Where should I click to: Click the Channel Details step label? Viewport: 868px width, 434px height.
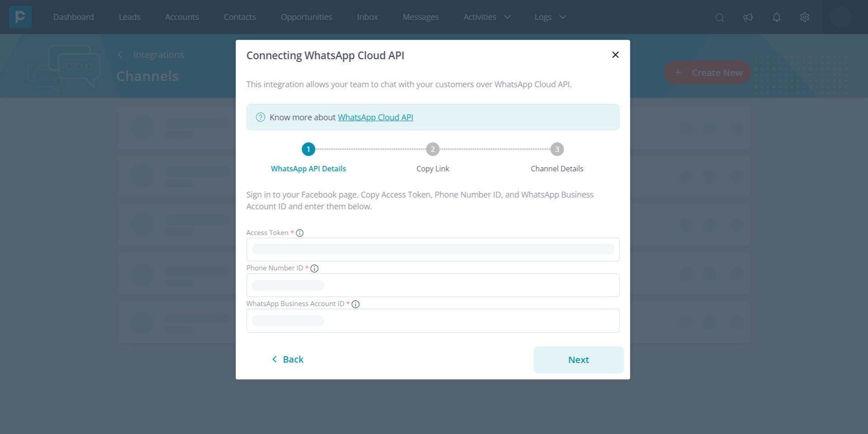tap(557, 169)
